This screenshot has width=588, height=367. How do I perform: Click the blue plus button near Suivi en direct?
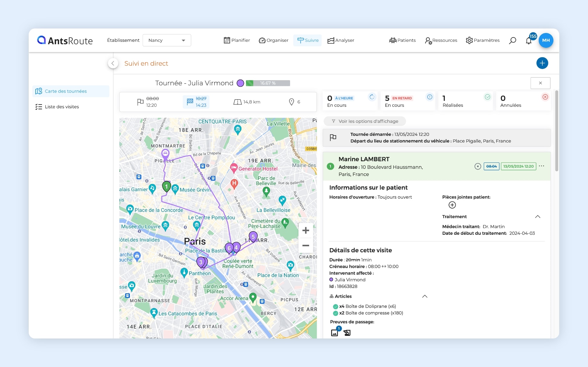tap(542, 63)
